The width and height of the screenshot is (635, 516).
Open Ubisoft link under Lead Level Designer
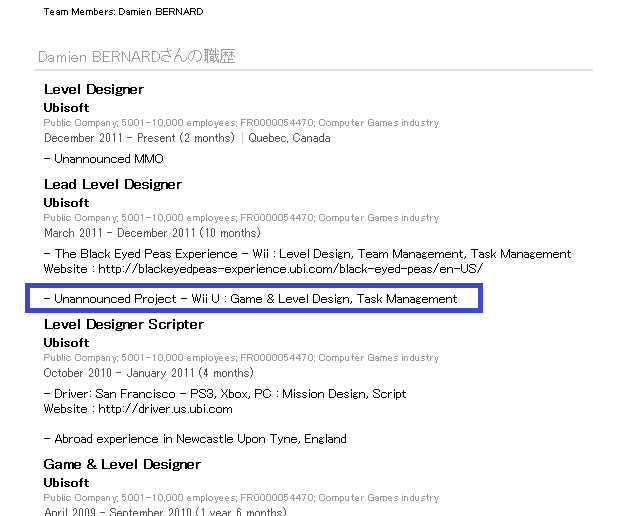(x=66, y=203)
